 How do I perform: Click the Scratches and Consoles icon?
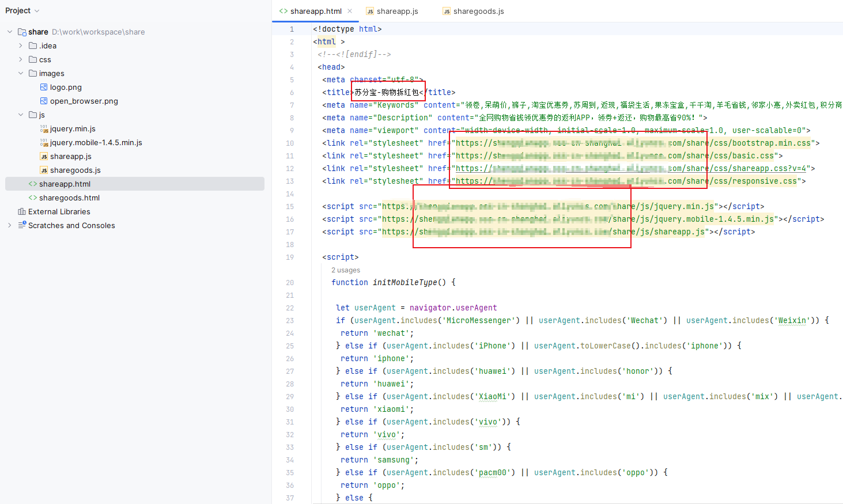pyautogui.click(x=22, y=225)
